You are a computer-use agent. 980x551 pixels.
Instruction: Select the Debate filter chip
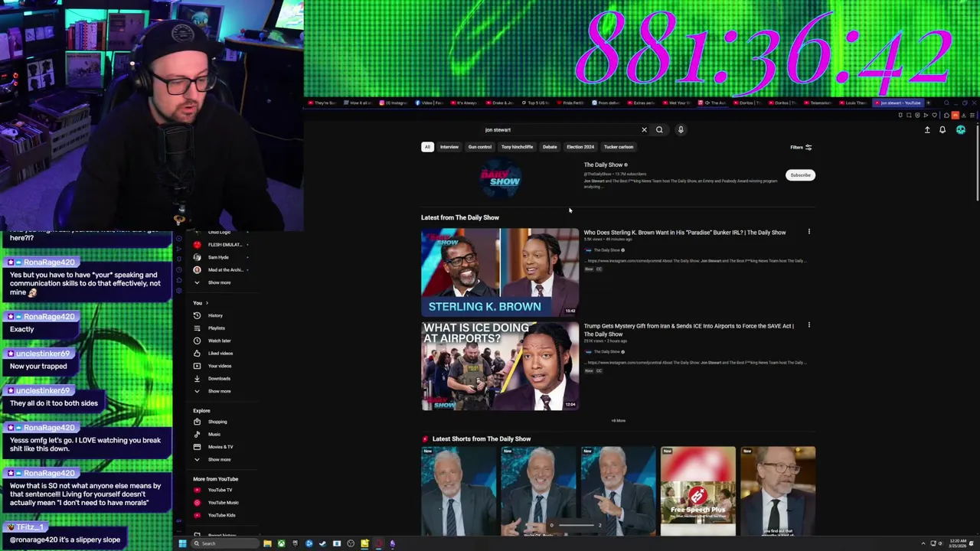tap(550, 147)
